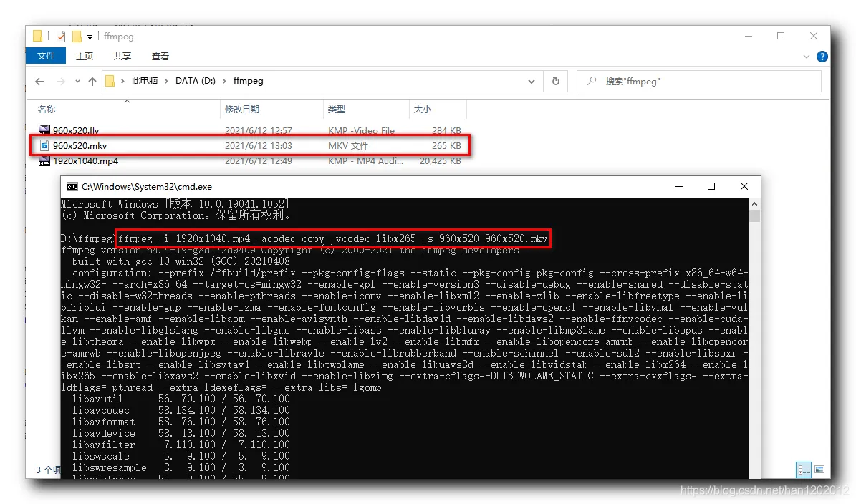856x504 pixels.
Task: Switch to the 主页 ribbon tab
Action: pyautogui.click(x=84, y=56)
